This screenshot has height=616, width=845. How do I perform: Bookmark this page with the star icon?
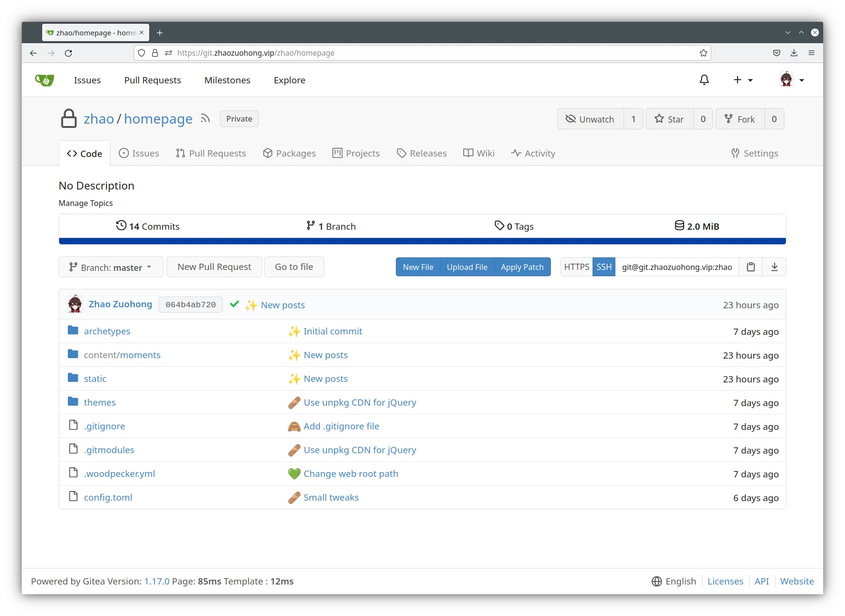pos(704,53)
